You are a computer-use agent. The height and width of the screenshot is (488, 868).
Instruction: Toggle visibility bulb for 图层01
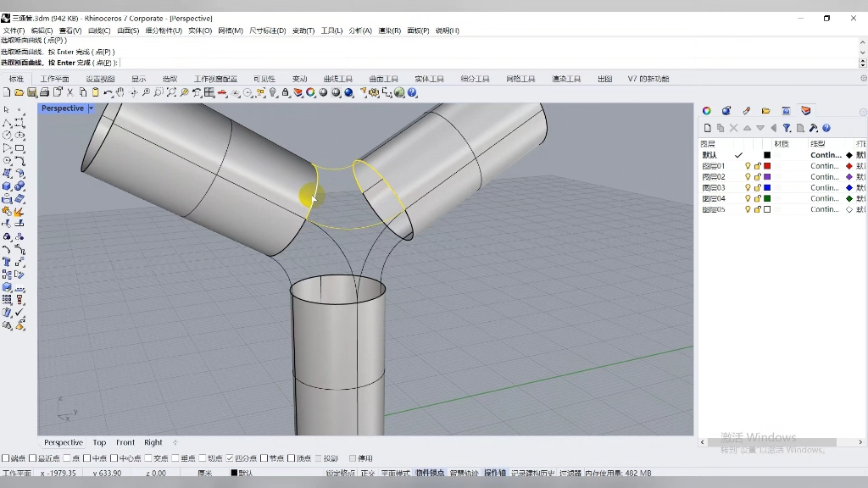point(748,166)
